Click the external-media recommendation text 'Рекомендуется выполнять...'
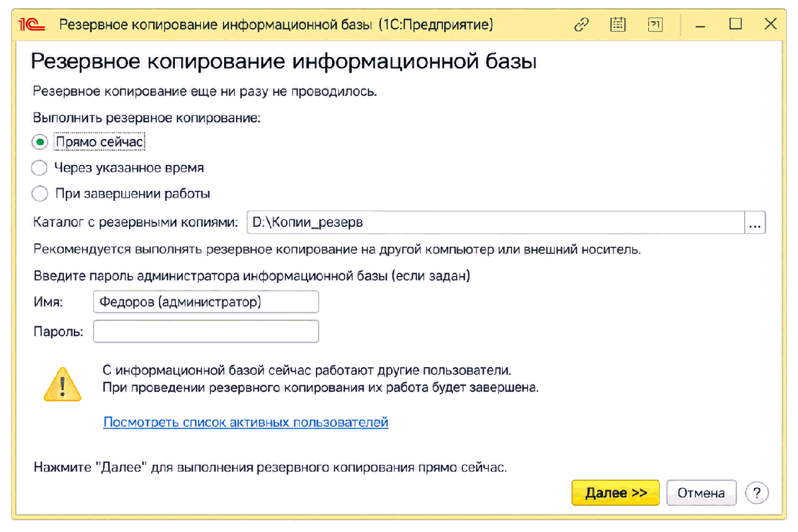This screenshot has width=798, height=532. coord(336,251)
